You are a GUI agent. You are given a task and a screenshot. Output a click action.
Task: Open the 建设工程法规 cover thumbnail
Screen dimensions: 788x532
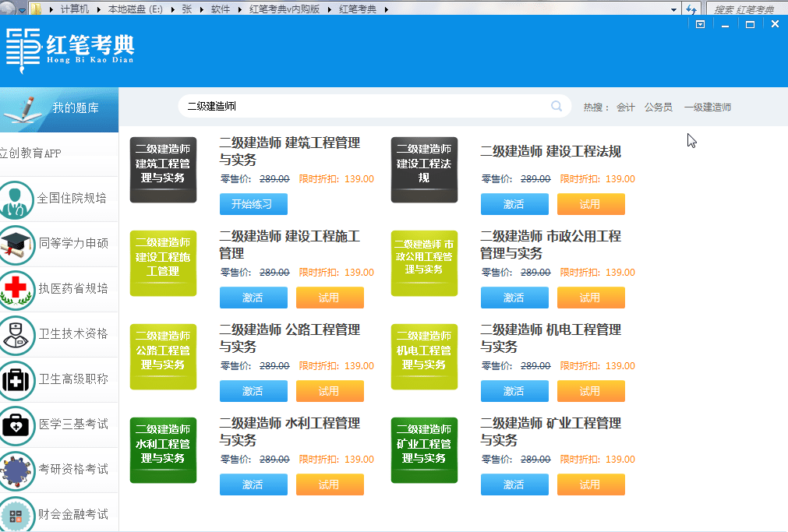tap(424, 170)
